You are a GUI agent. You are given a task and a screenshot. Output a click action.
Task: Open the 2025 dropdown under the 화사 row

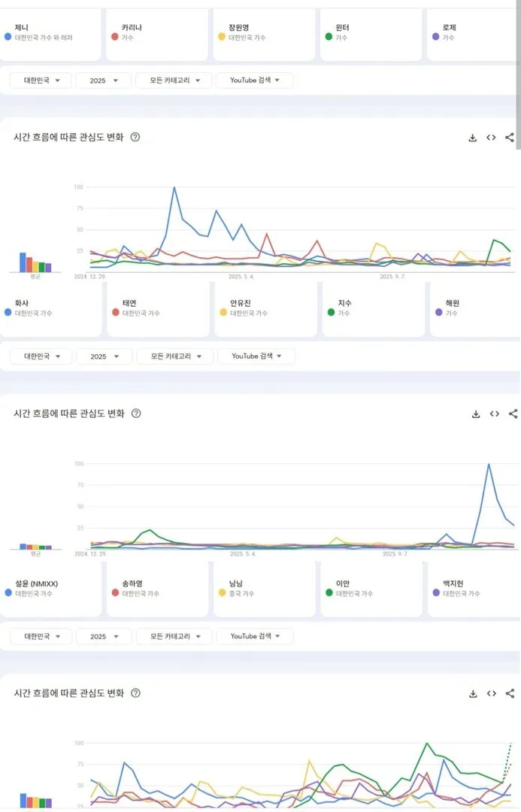click(104, 356)
